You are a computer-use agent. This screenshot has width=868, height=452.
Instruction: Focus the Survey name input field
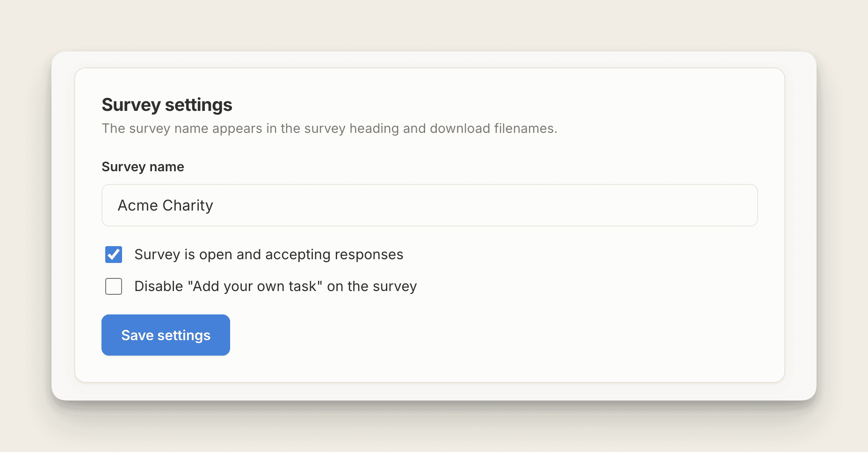click(x=429, y=205)
